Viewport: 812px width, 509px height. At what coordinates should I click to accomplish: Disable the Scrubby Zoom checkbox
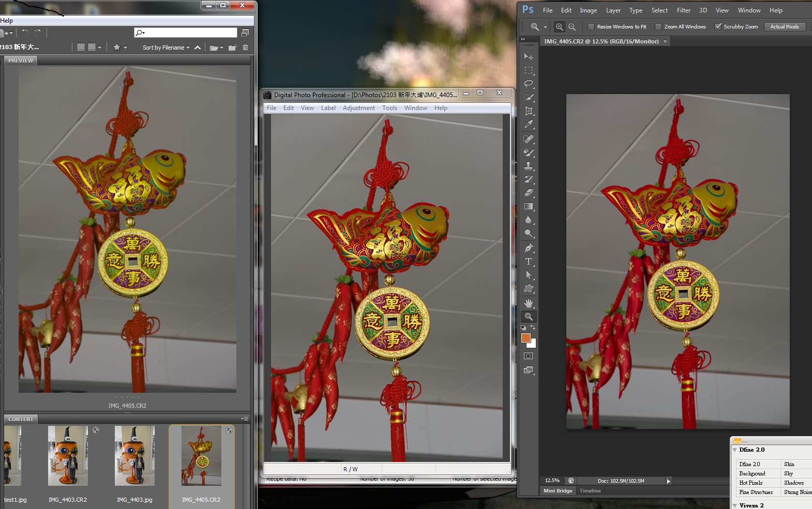(718, 27)
